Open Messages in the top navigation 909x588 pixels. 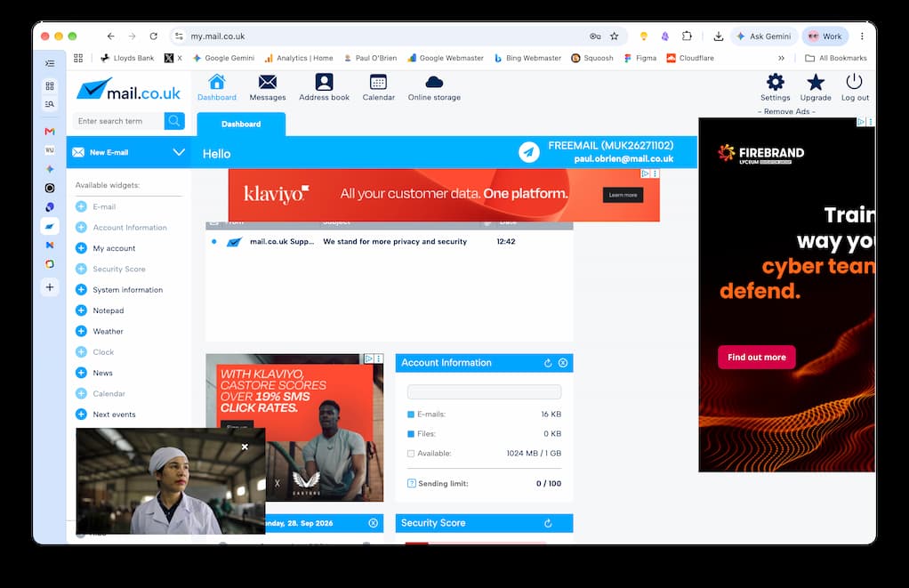click(267, 87)
